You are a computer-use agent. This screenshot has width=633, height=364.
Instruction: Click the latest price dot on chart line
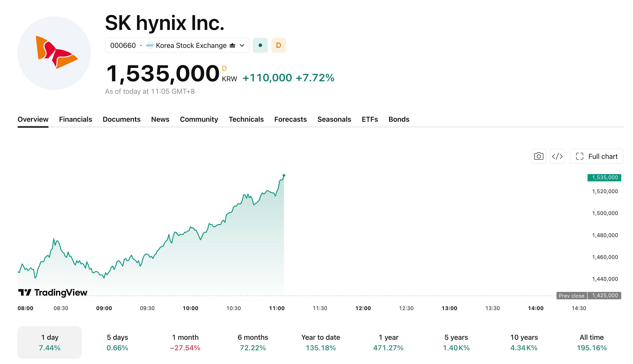(284, 175)
